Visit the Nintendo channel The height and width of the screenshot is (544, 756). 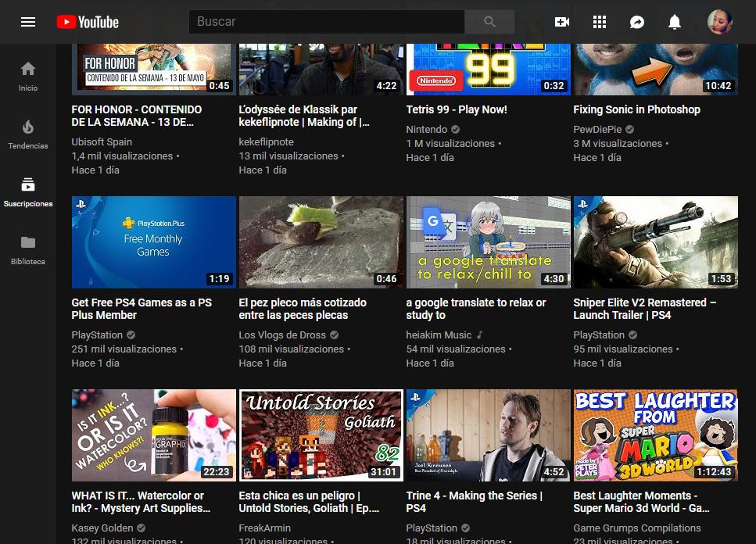pyautogui.click(x=427, y=129)
